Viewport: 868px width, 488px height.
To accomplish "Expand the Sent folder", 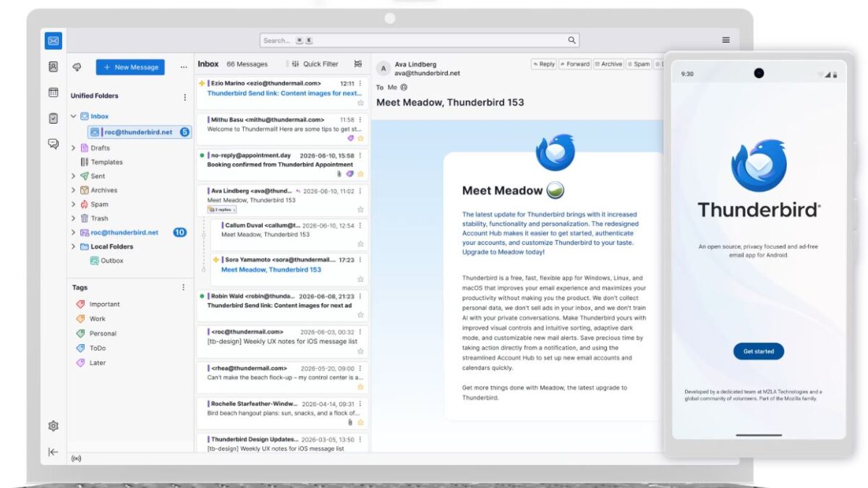I will (73, 176).
